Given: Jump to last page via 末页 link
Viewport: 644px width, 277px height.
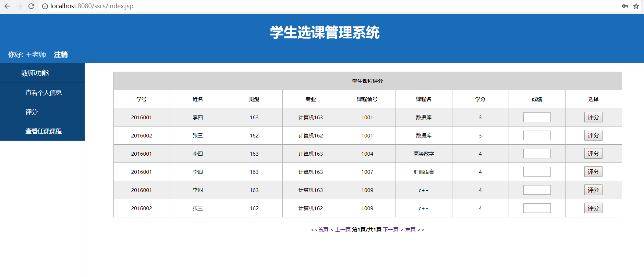Looking at the screenshot, I should click(x=410, y=230).
